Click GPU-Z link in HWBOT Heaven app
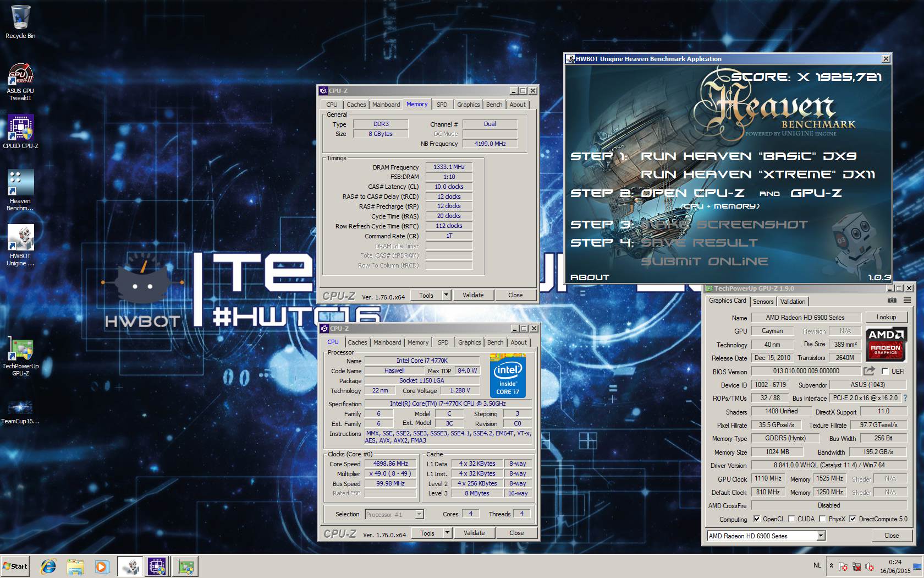 [x=816, y=193]
